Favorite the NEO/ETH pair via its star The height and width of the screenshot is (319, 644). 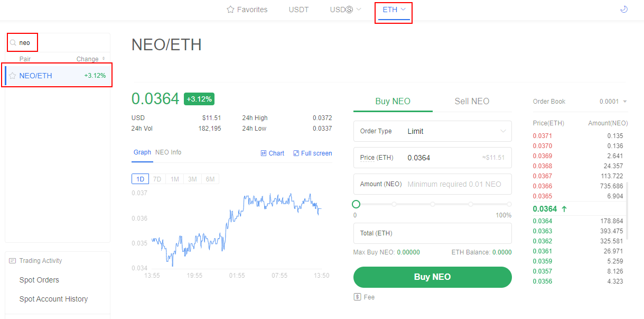(12, 75)
